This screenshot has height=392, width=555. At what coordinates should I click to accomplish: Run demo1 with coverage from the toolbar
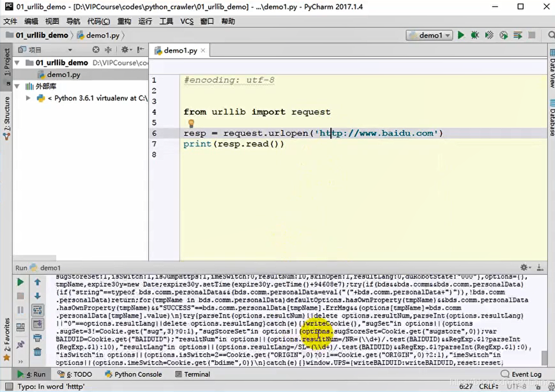pos(489,35)
